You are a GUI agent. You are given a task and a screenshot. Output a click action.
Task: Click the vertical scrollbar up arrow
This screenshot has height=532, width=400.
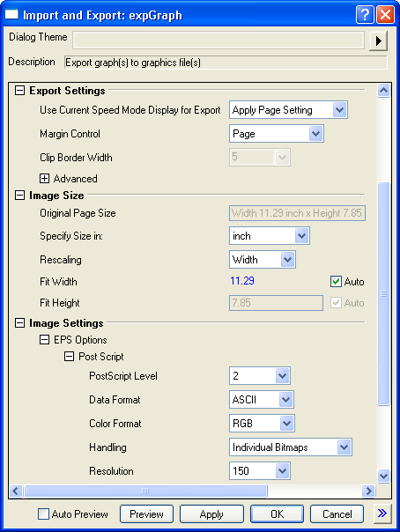pos(383,91)
